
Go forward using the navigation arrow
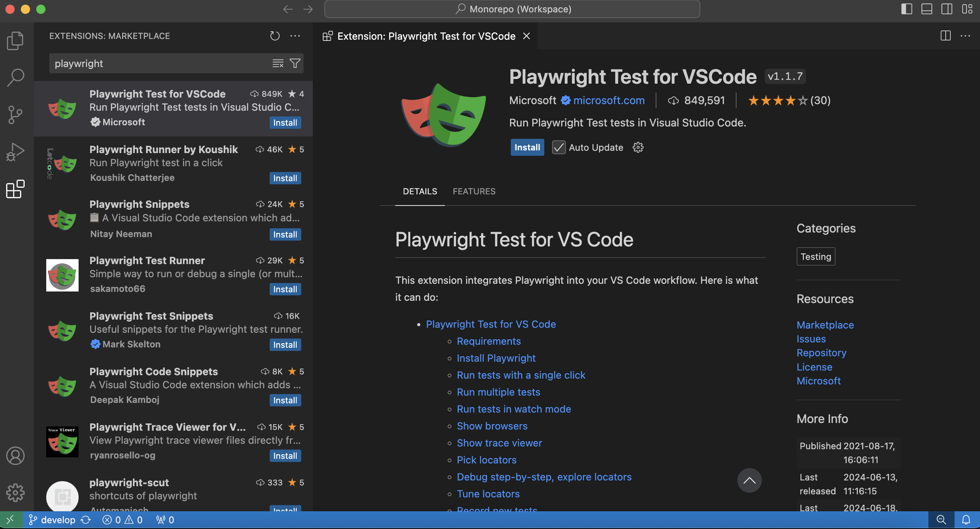[x=308, y=9]
